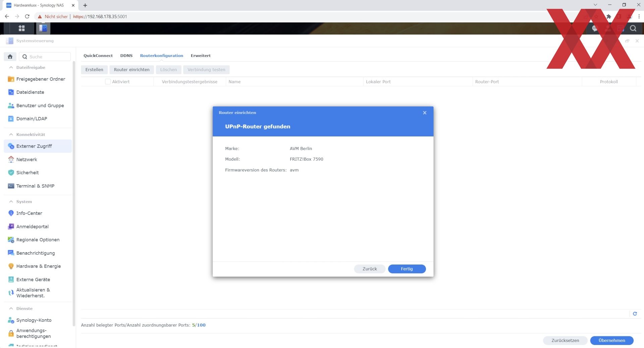Collapse the Konnektivität section
The height and width of the screenshot is (348, 644).
point(11,134)
